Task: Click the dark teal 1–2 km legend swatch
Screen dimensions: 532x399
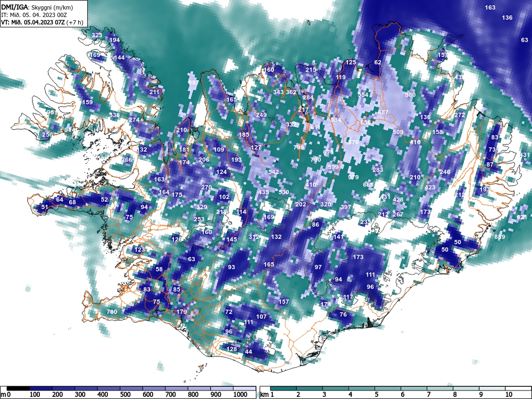Action: click(x=284, y=388)
